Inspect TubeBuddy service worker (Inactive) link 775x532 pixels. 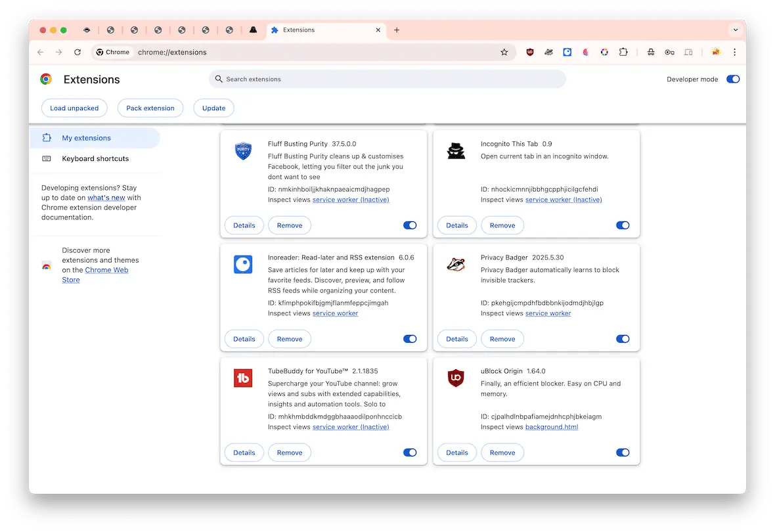click(x=351, y=427)
